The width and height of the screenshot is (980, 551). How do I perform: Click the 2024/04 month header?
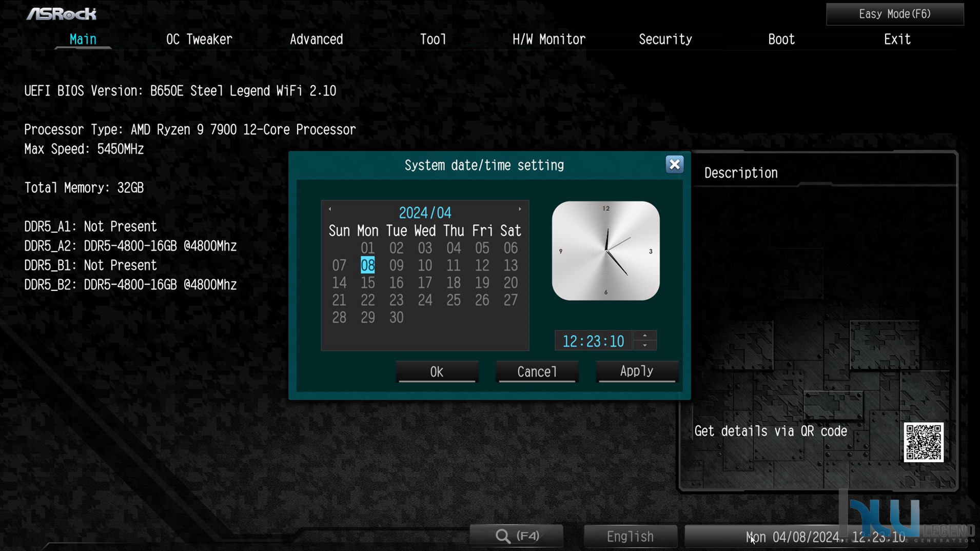(x=425, y=213)
